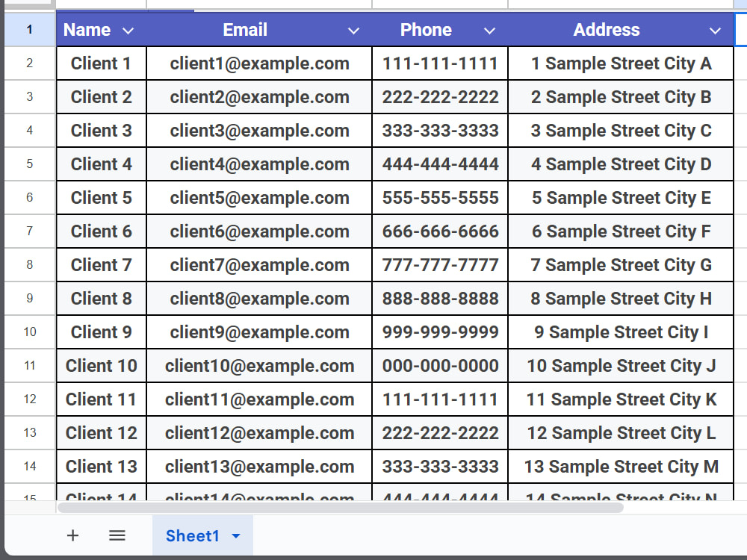Select cell 6 Sample Street City F
The image size is (747, 560).
tap(621, 231)
